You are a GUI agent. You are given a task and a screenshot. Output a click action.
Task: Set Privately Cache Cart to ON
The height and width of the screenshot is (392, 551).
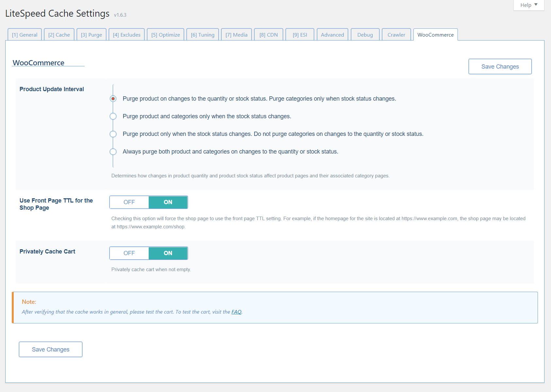[x=168, y=253]
